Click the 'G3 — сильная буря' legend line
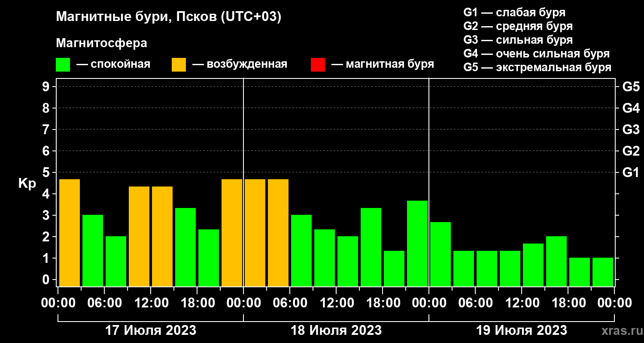 coord(518,40)
